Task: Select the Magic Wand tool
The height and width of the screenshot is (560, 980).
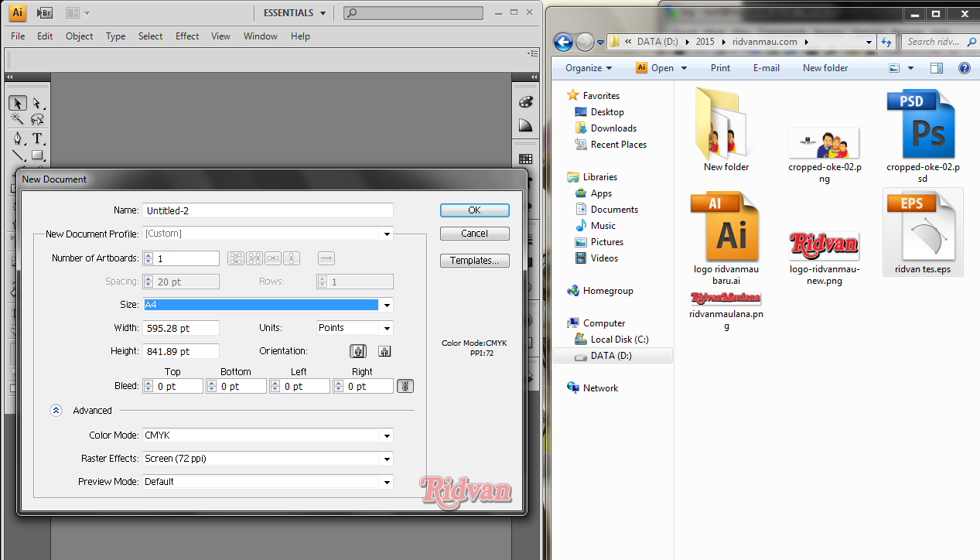Action: 17,120
